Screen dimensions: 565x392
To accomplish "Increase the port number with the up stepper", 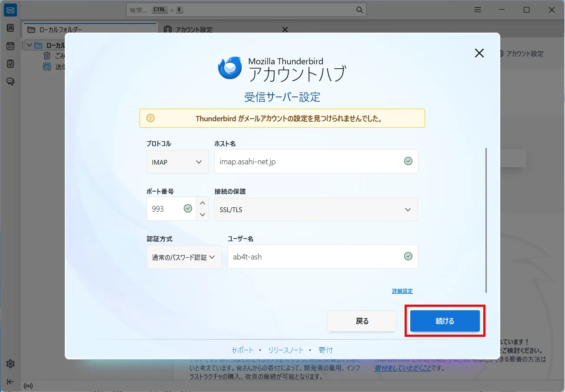I will 203,203.
